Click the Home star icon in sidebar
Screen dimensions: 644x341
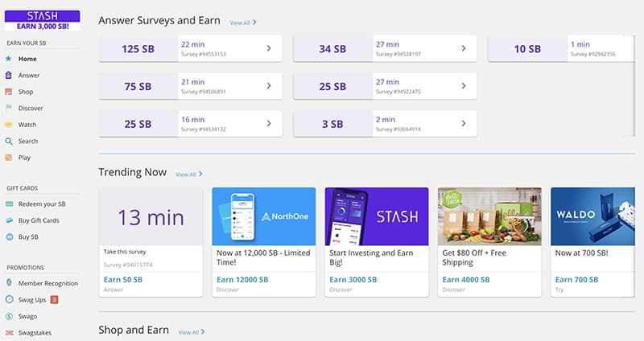point(8,59)
